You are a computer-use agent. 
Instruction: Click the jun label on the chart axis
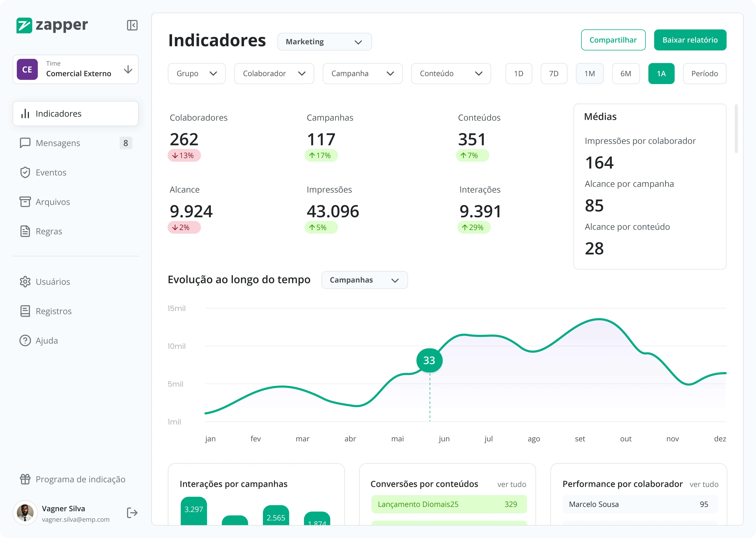[x=444, y=439]
